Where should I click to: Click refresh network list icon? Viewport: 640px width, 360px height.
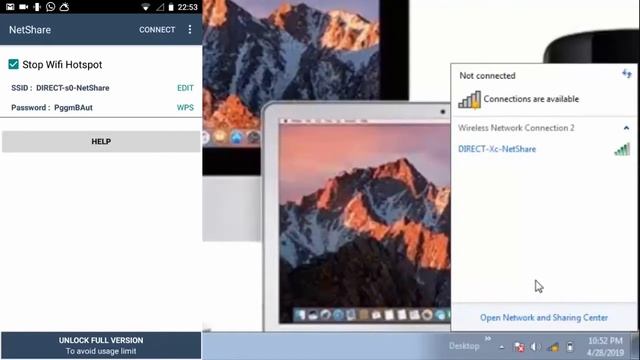point(627,74)
